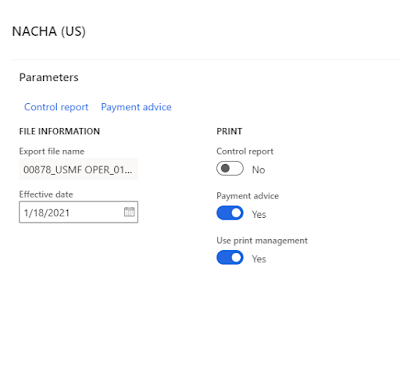Image resolution: width=400 pixels, height=378 pixels.
Task: Click the Control report label under PRINT
Action: (x=245, y=151)
